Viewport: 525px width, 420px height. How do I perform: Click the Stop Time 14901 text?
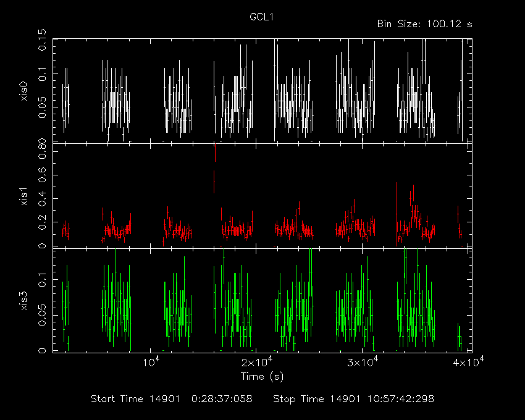tap(317, 399)
